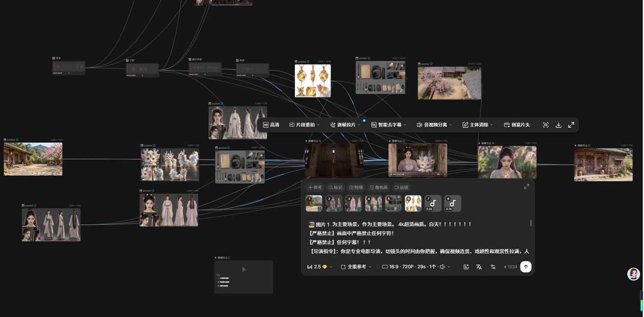Screen dimensions: 644x317
Task: Click the 特效 button
Action: pos(356,187)
